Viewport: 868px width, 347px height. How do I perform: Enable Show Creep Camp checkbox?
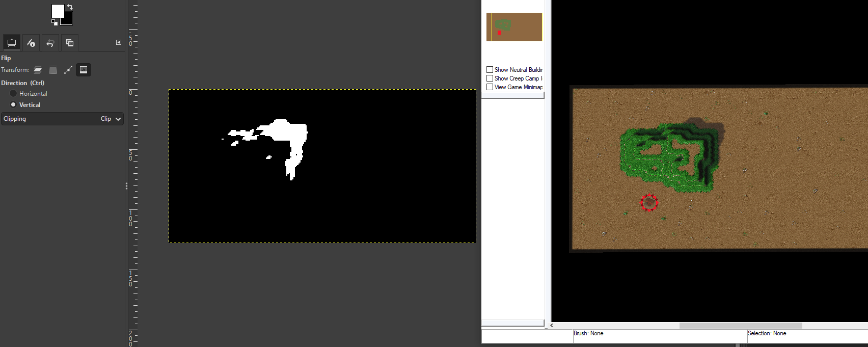click(490, 78)
